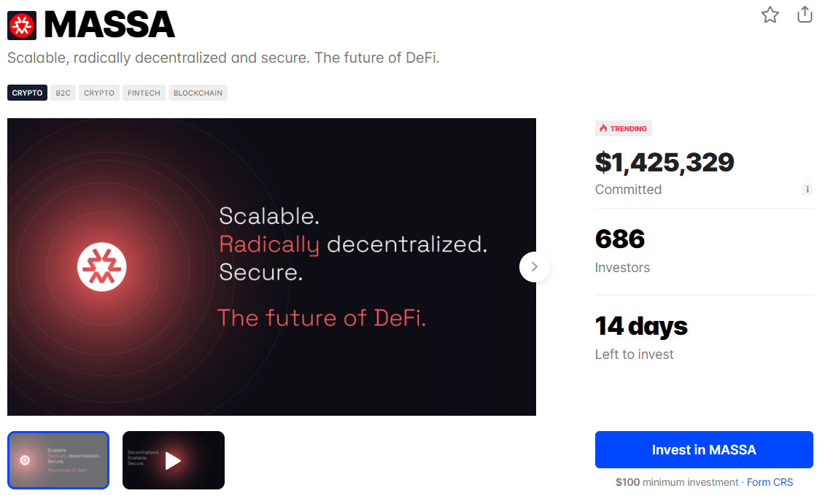Click the TRENDING flame badge
The width and height of the screenshot is (833, 504).
point(623,128)
